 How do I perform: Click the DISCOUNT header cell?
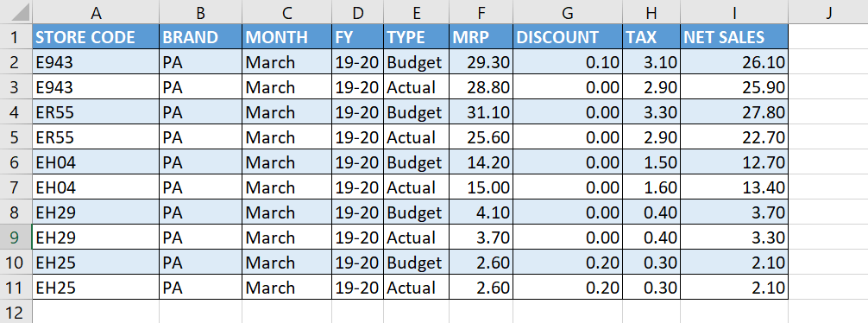(568, 37)
